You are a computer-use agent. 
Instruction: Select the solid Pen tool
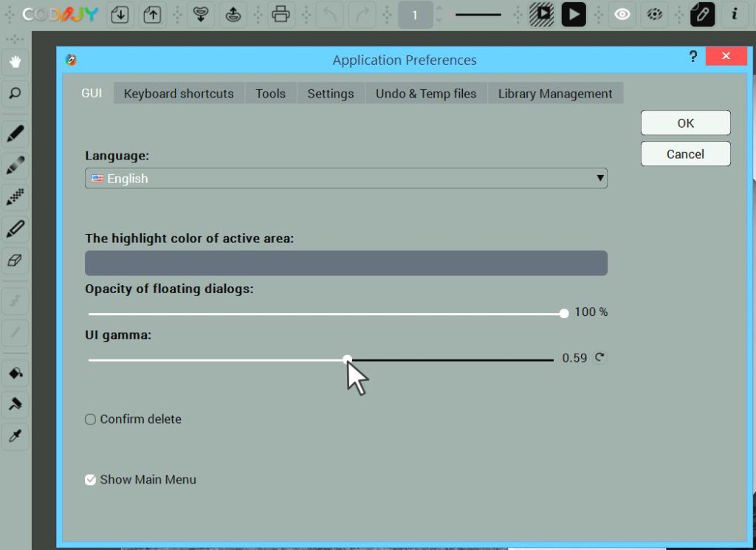[x=15, y=134]
